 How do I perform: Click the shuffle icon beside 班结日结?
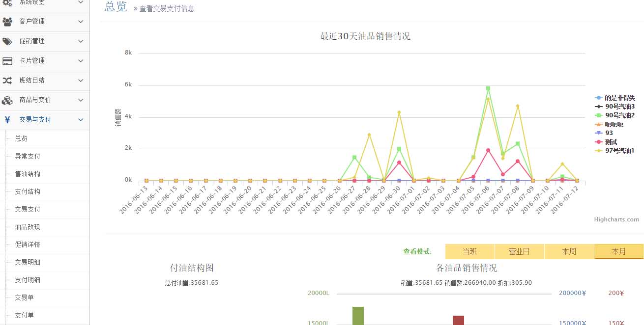pyautogui.click(x=7, y=81)
